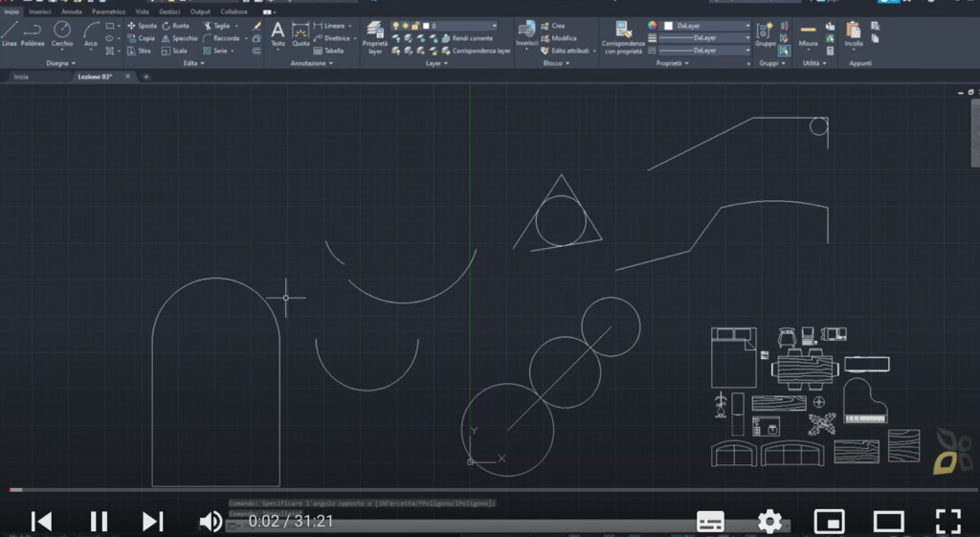Toggle fullscreen on the video player
The width and height of the screenshot is (980, 537).
[x=948, y=521]
